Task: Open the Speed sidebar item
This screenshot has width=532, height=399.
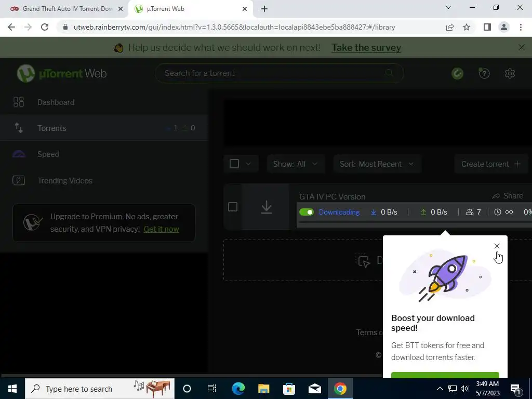Action: coord(104,154)
